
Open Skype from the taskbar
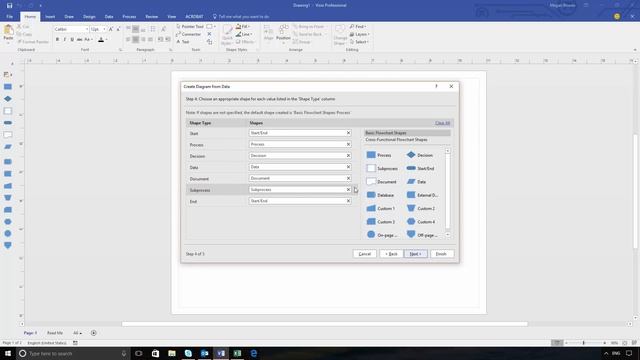click(x=188, y=353)
